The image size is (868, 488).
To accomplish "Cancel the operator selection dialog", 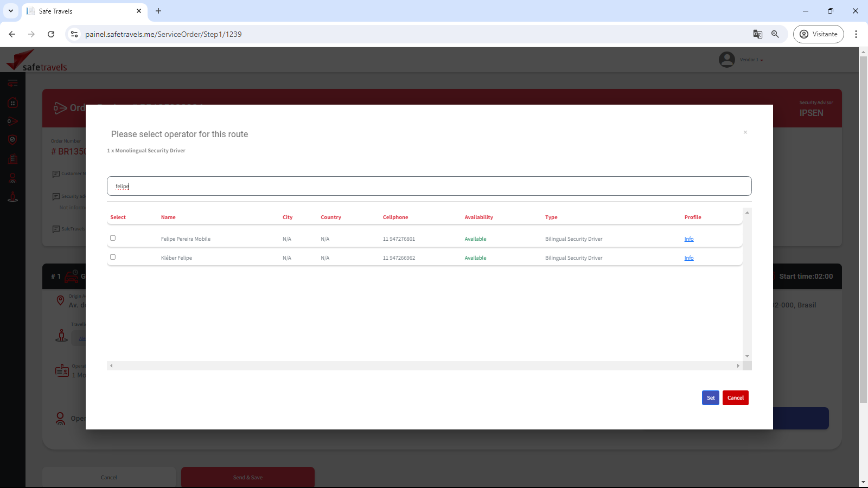I will point(735,398).
